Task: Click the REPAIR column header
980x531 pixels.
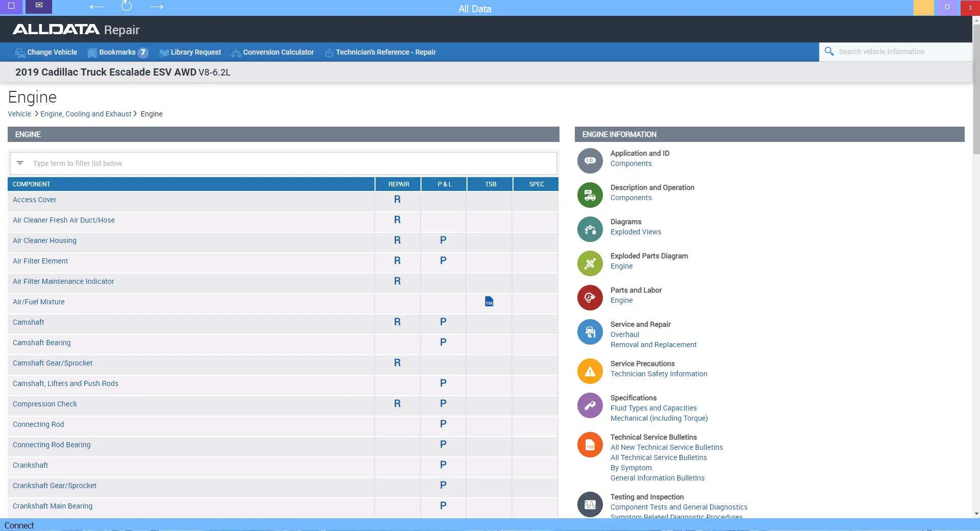Action: click(399, 184)
